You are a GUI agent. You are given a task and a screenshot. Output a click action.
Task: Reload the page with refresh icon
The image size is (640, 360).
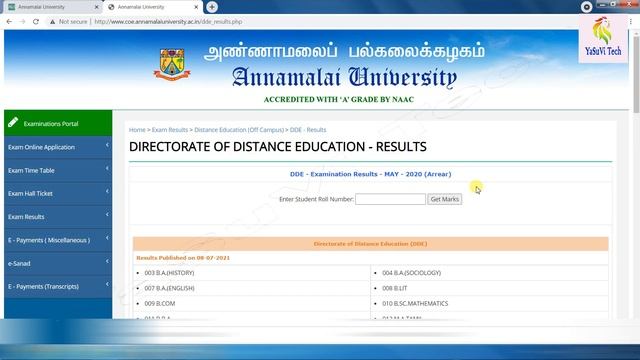[x=36, y=22]
